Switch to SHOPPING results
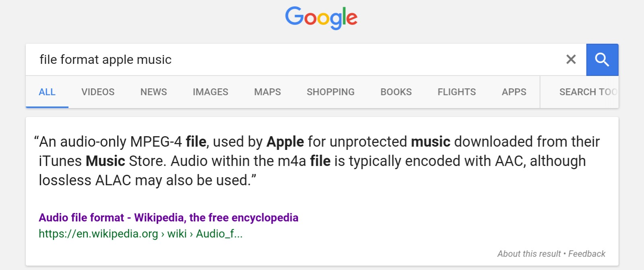644x270 pixels. [x=330, y=92]
